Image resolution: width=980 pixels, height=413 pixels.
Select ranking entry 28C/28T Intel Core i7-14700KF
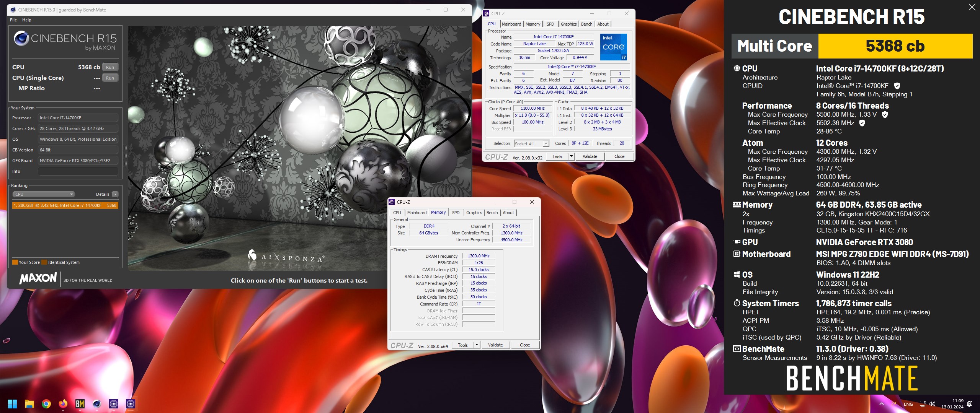point(65,205)
